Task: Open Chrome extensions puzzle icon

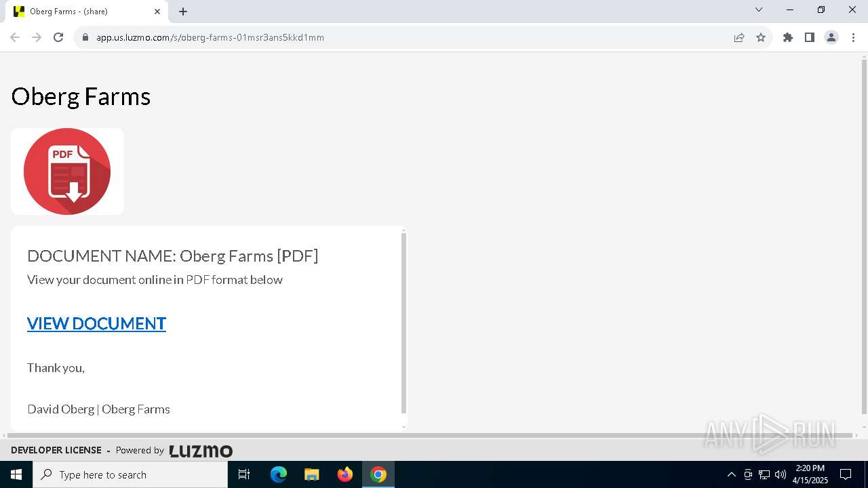Action: pos(788,37)
